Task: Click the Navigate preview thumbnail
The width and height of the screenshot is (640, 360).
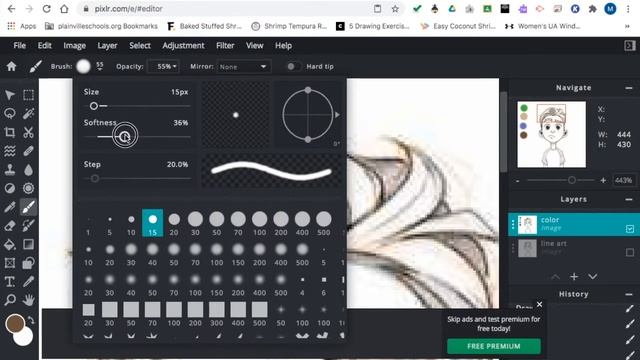Action: click(551, 134)
